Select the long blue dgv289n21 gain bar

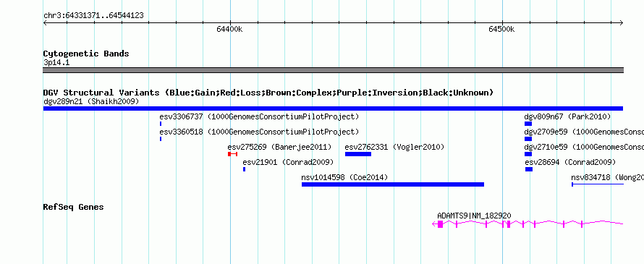(333, 108)
